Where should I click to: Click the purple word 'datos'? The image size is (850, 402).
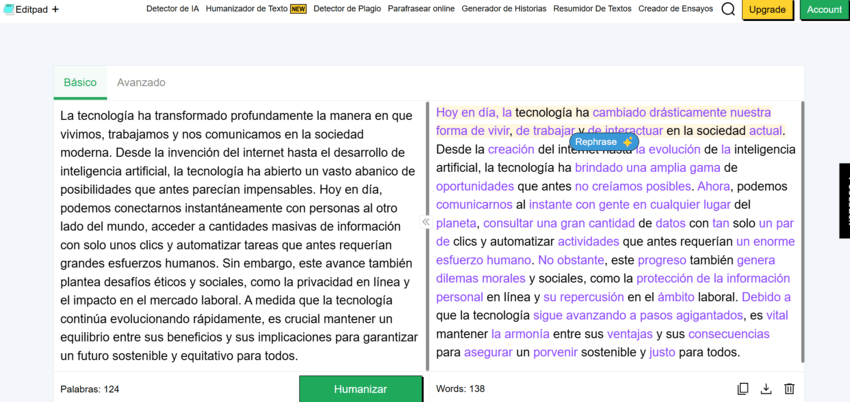point(671,223)
